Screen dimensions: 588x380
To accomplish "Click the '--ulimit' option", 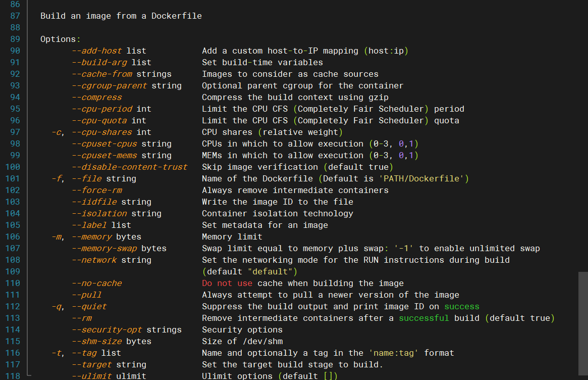I will pyautogui.click(x=92, y=376).
